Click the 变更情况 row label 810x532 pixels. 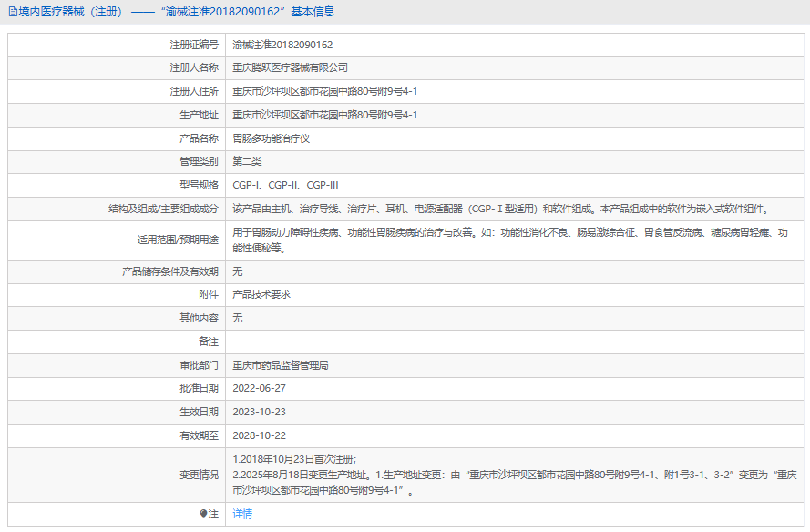point(199,475)
